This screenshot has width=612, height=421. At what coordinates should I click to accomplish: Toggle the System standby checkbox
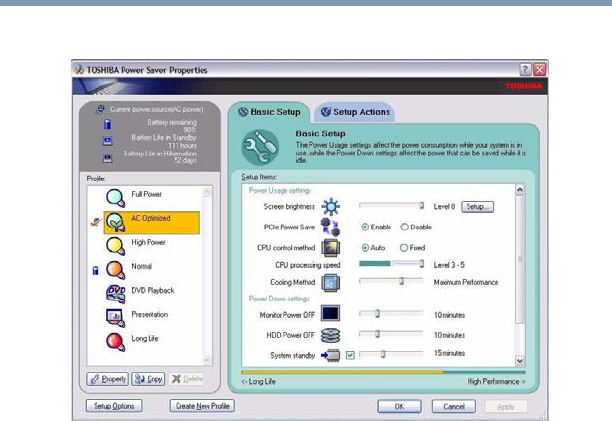tap(350, 355)
